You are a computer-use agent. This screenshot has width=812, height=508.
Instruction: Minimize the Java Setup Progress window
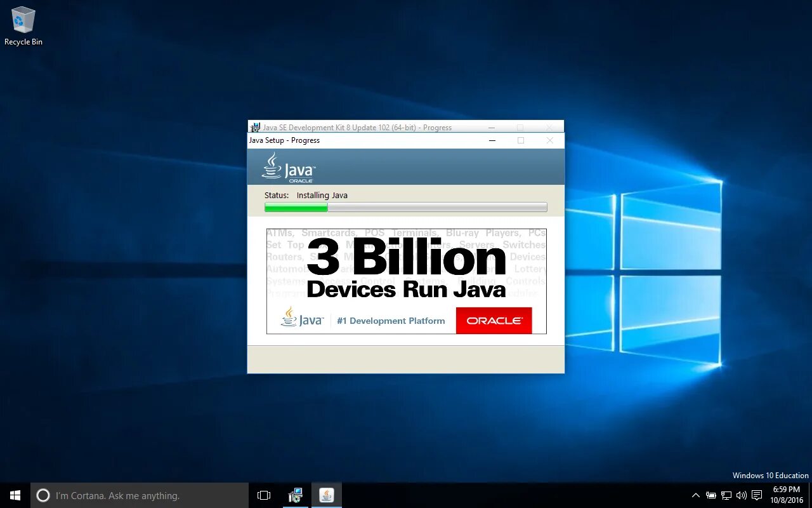coord(492,140)
